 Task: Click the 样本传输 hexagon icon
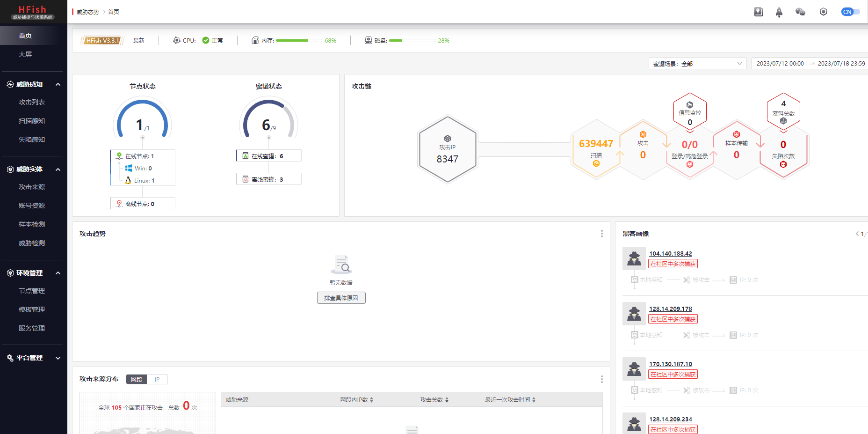(737, 134)
